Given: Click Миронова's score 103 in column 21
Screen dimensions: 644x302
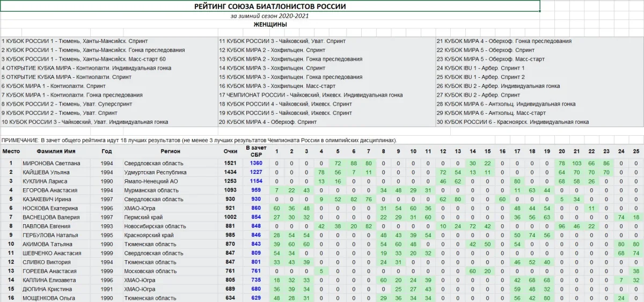Looking at the screenshot, I should (x=576, y=163).
